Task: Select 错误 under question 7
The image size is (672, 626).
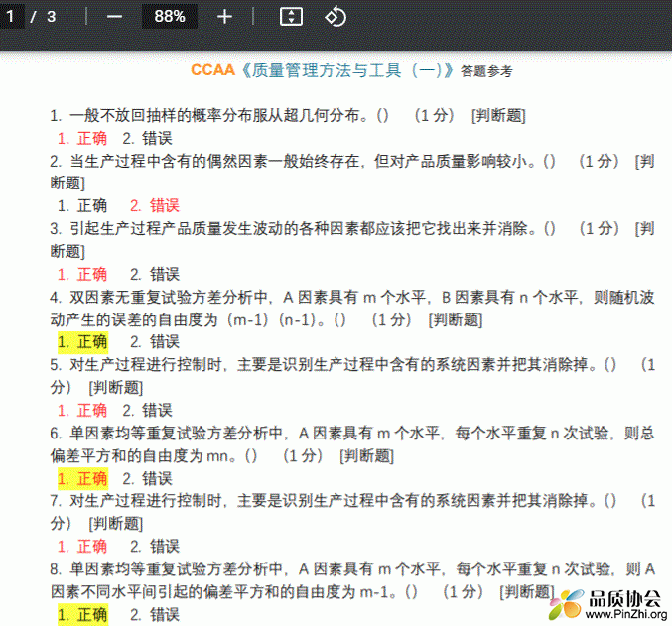Action: coord(155,547)
